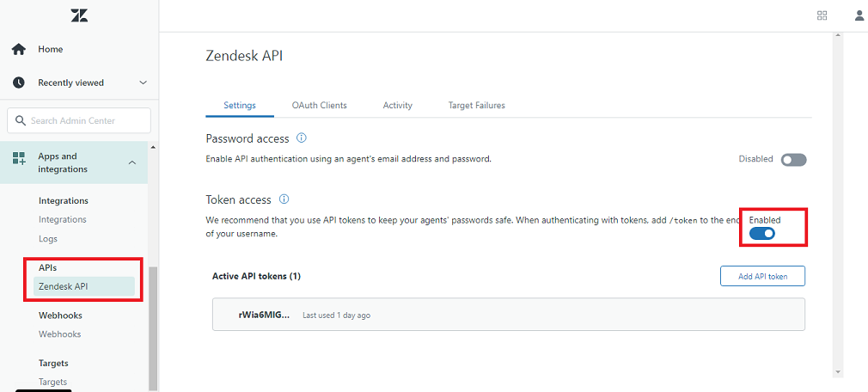The width and height of the screenshot is (868, 392).
Task: Click the Apps and integrations icon
Action: click(18, 159)
